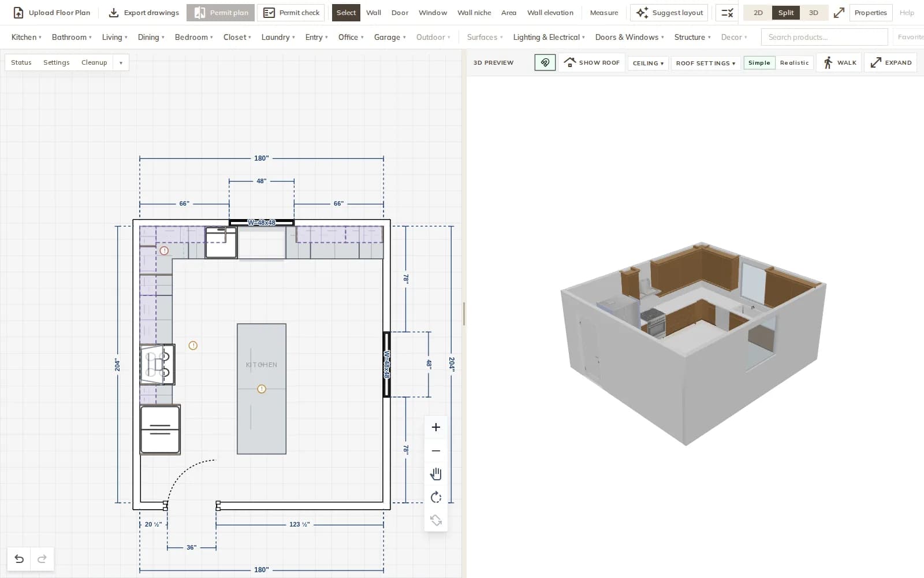Expand the Living category dropdown
924x578 pixels.
coord(114,37)
